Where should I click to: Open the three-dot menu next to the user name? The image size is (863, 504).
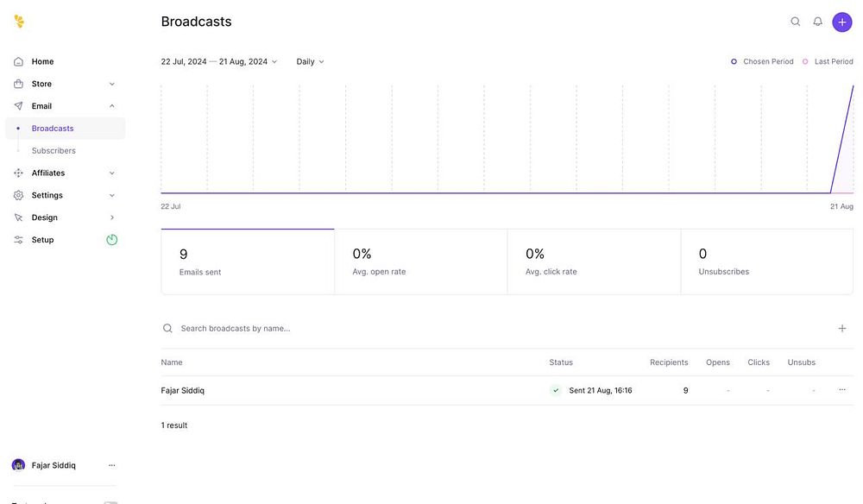click(x=112, y=465)
